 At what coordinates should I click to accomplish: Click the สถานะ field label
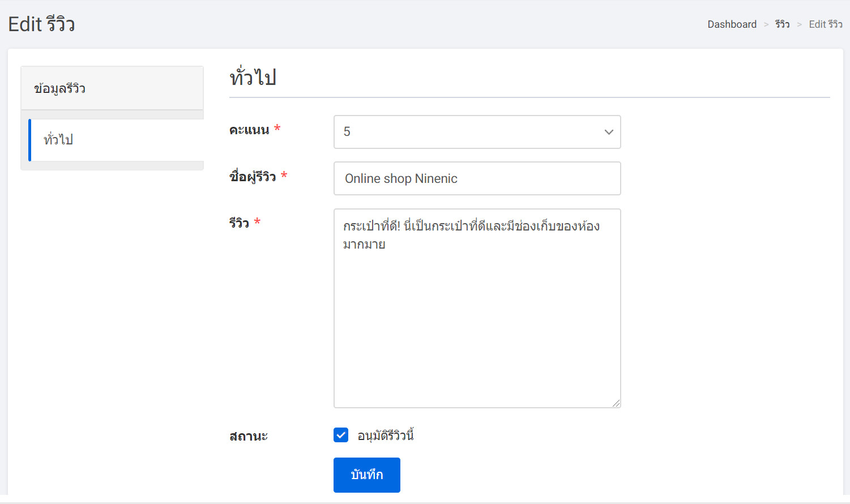[x=249, y=436]
